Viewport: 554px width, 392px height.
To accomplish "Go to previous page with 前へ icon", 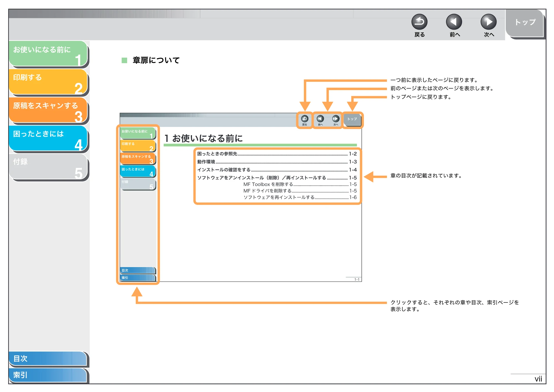I will pos(454,22).
